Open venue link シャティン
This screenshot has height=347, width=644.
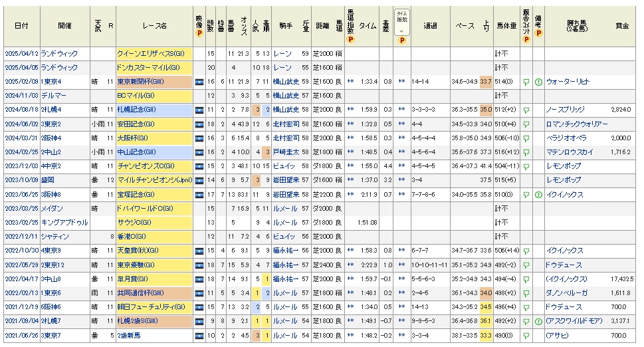click(x=55, y=237)
